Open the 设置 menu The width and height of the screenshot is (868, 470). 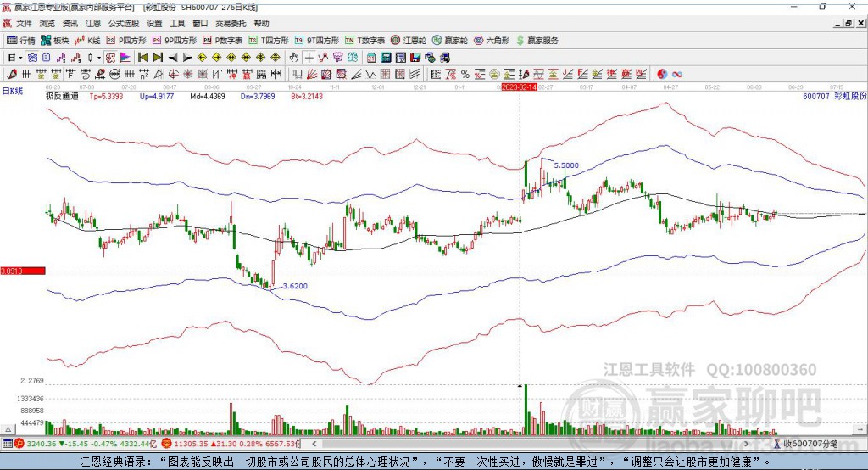coord(154,23)
